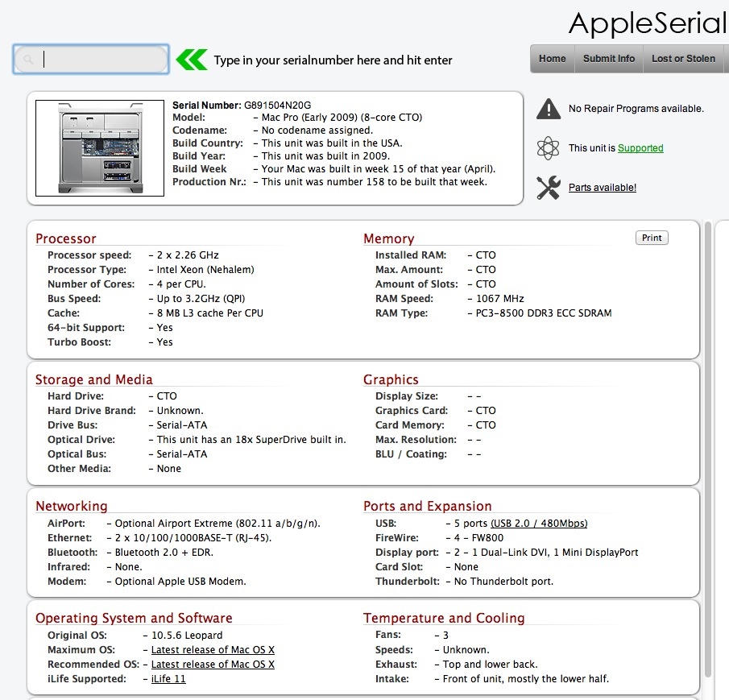Click the warning triangle repair programs icon
This screenshot has height=700, width=729.
549,109
